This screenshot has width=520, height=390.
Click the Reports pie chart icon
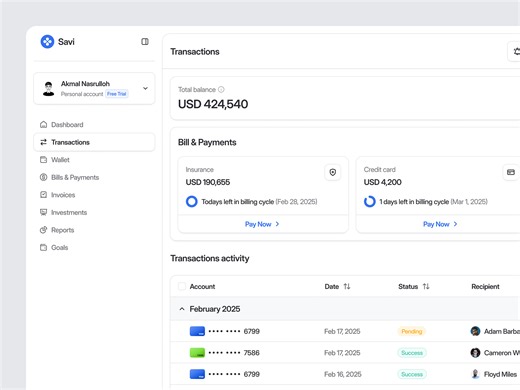click(x=43, y=230)
